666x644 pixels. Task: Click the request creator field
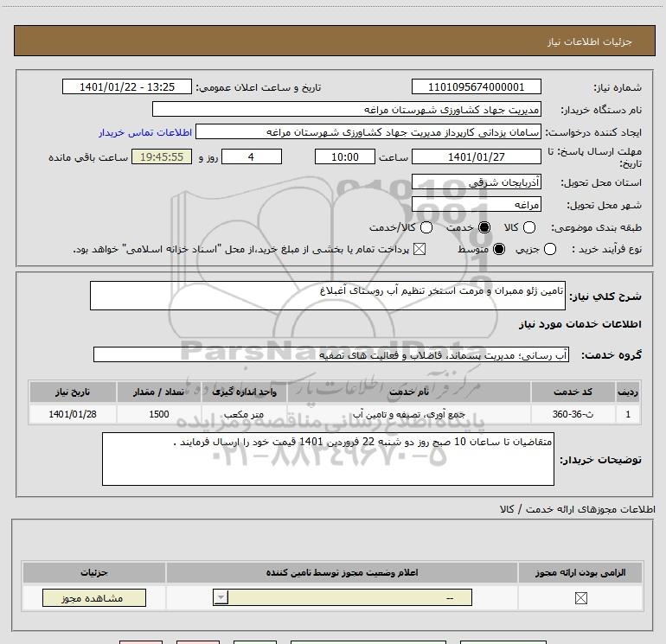click(368, 131)
